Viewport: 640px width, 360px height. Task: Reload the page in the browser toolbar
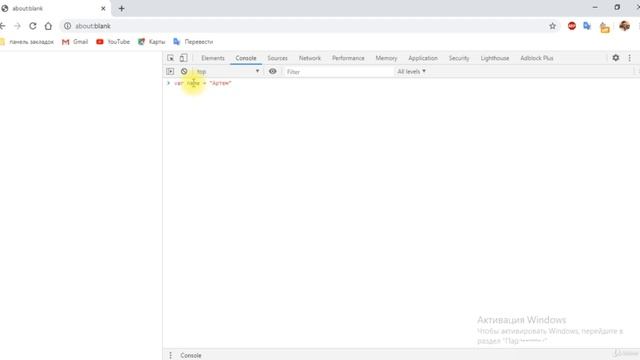[33, 26]
